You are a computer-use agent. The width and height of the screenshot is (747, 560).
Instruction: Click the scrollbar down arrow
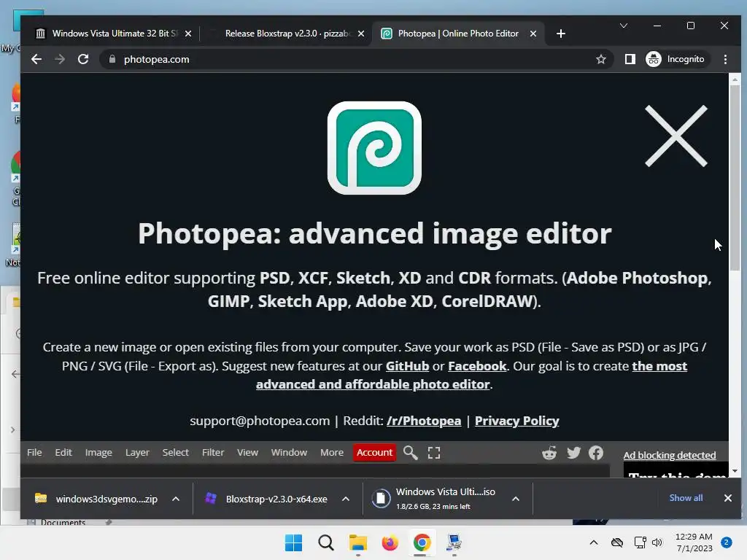735,471
